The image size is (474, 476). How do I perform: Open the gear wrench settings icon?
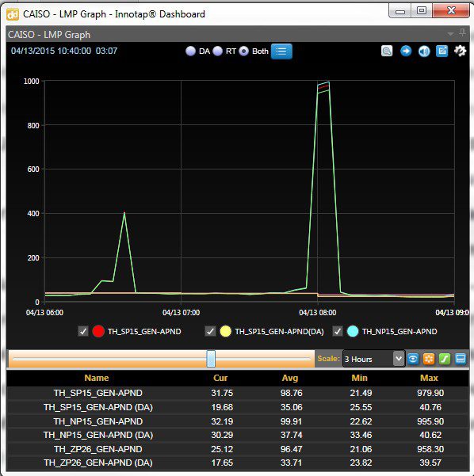[460, 51]
